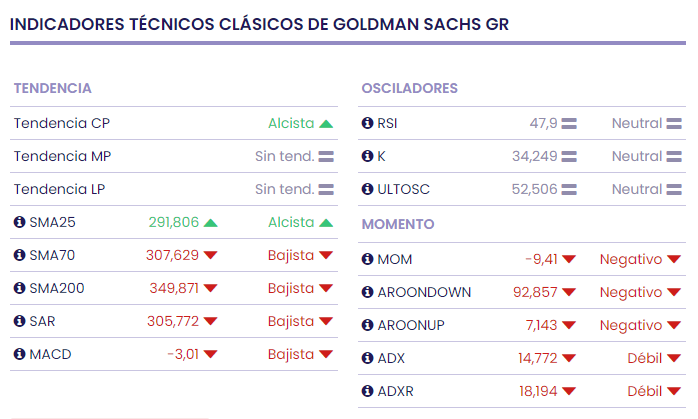Select the OSCILADORES section header
This screenshot has width=698, height=419.
pyautogui.click(x=409, y=88)
